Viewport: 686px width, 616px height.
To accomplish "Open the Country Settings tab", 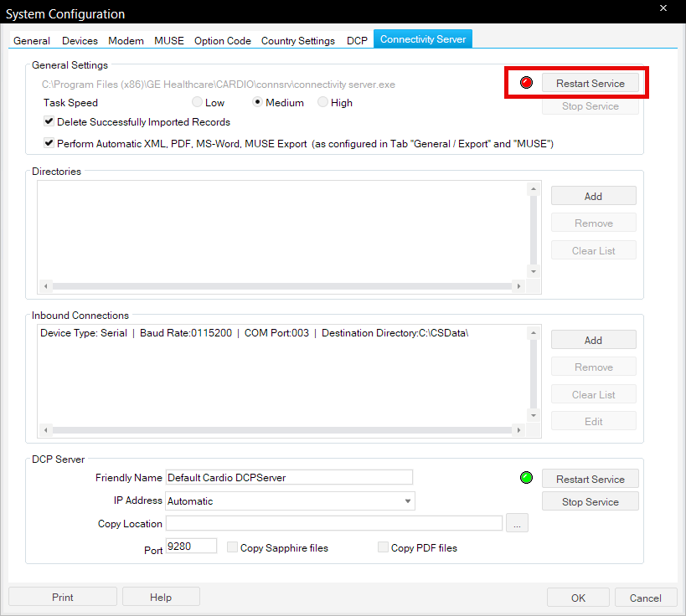I will [297, 40].
